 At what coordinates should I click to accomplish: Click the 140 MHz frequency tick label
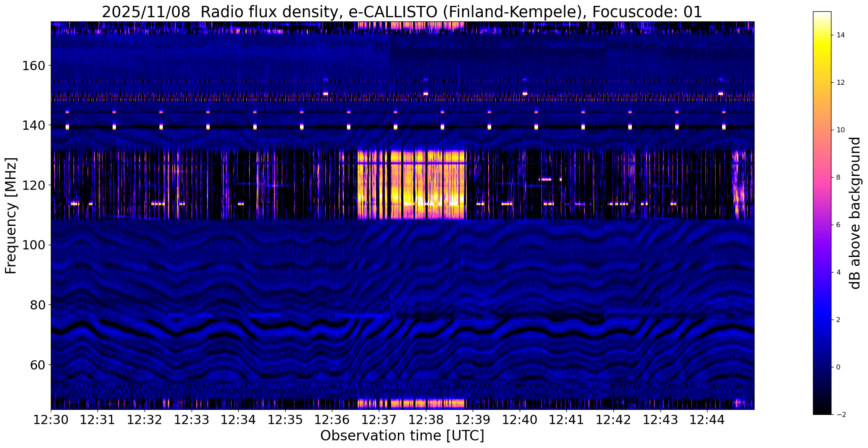click(x=34, y=125)
